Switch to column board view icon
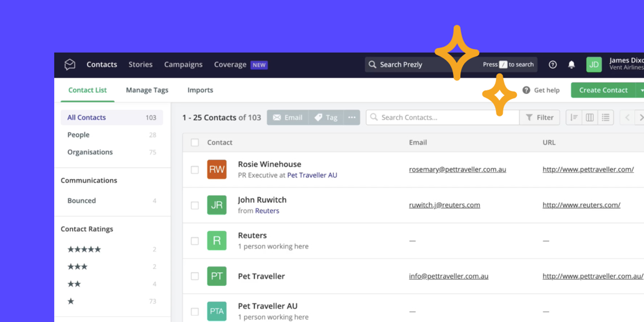This screenshot has height=322, width=644. point(589,117)
